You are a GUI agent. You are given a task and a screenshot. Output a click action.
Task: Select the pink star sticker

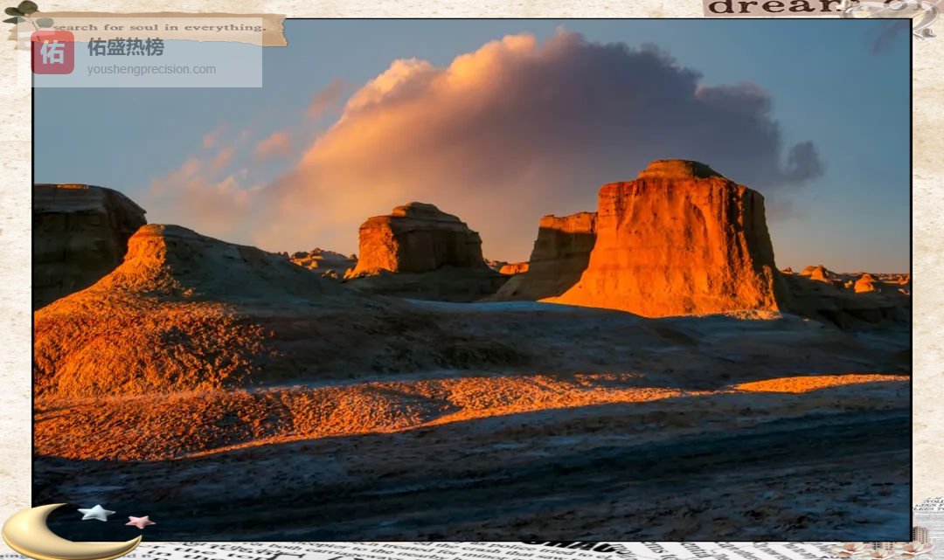[139, 522]
